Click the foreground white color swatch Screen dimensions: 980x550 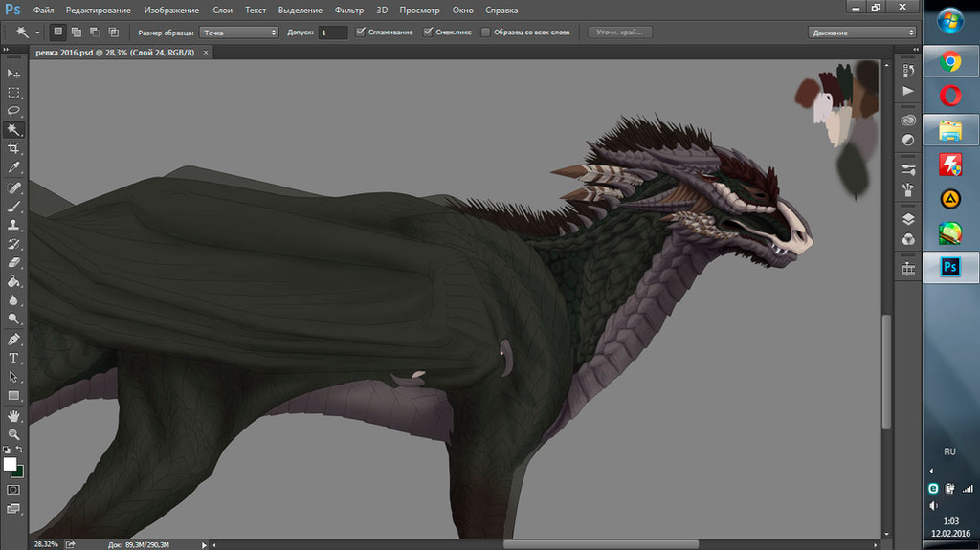[10, 464]
